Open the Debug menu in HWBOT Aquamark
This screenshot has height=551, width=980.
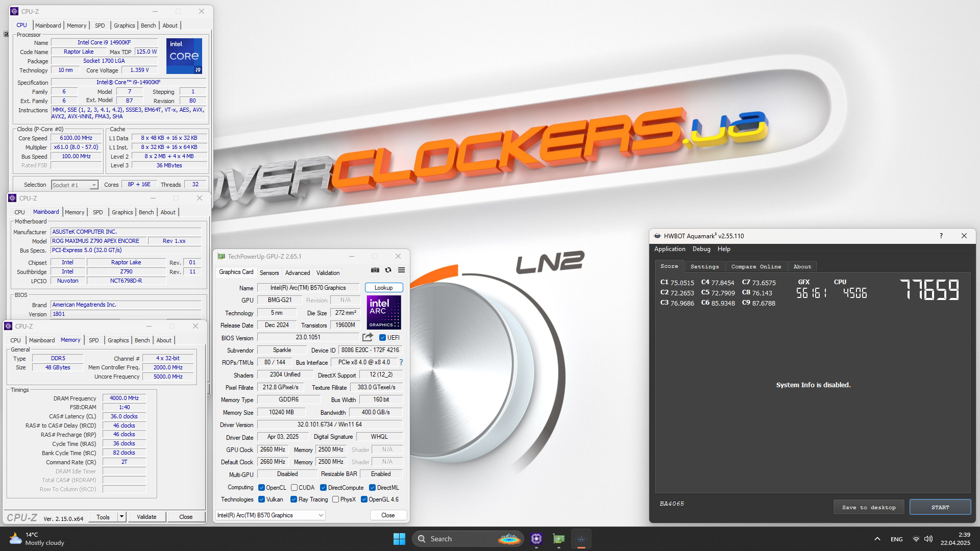tap(701, 249)
